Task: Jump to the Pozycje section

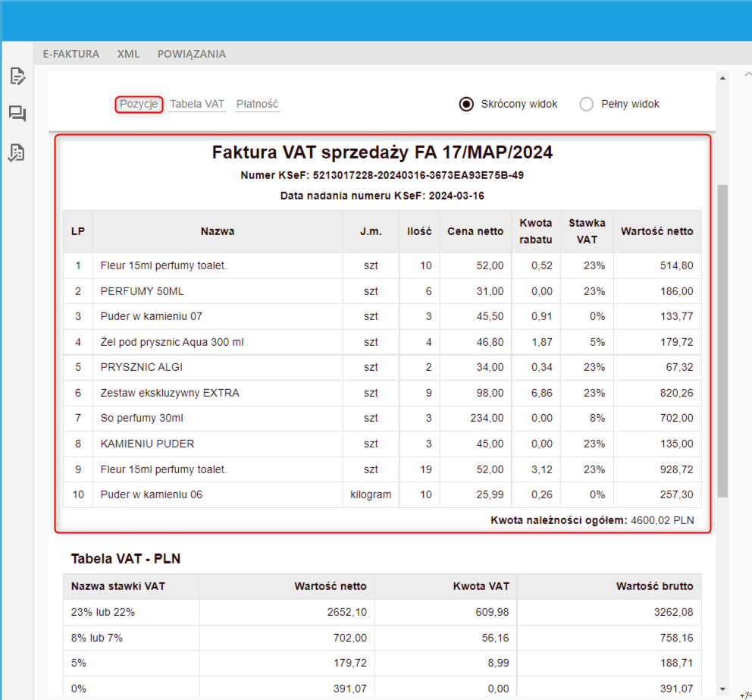Action: pos(139,104)
